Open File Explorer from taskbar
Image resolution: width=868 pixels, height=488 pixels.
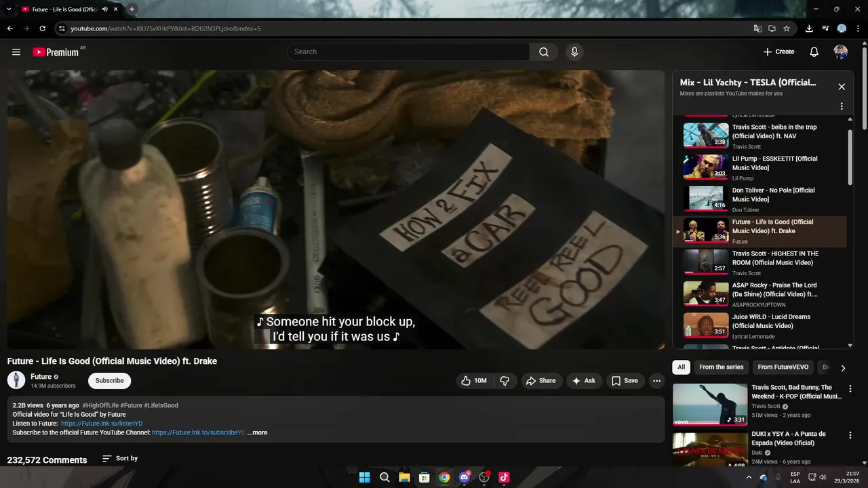404,477
